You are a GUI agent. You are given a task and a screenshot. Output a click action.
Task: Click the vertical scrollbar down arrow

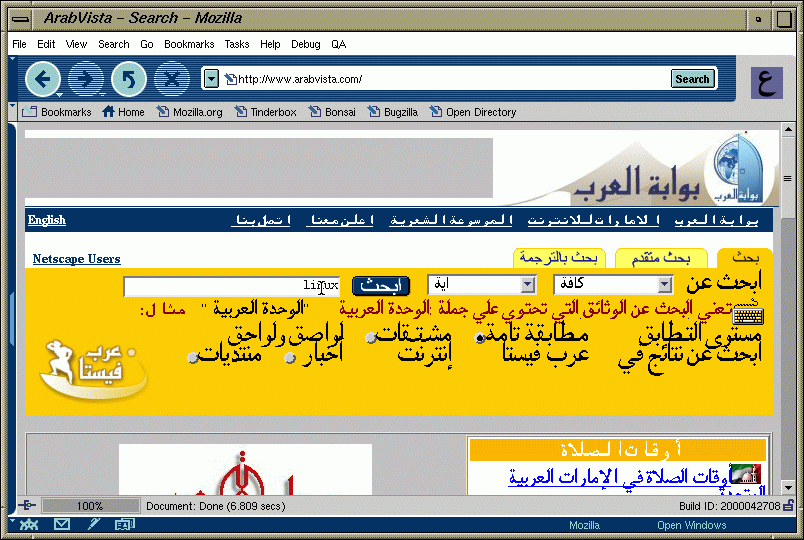pos(788,487)
